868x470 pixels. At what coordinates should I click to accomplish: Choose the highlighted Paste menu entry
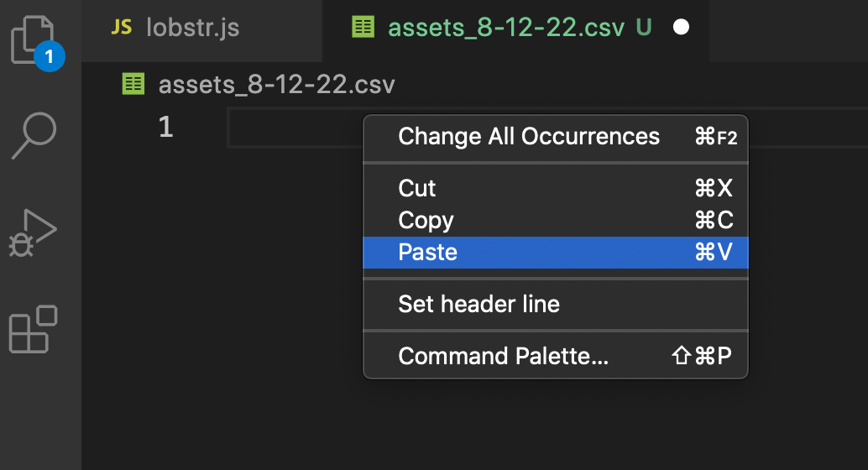click(x=428, y=253)
